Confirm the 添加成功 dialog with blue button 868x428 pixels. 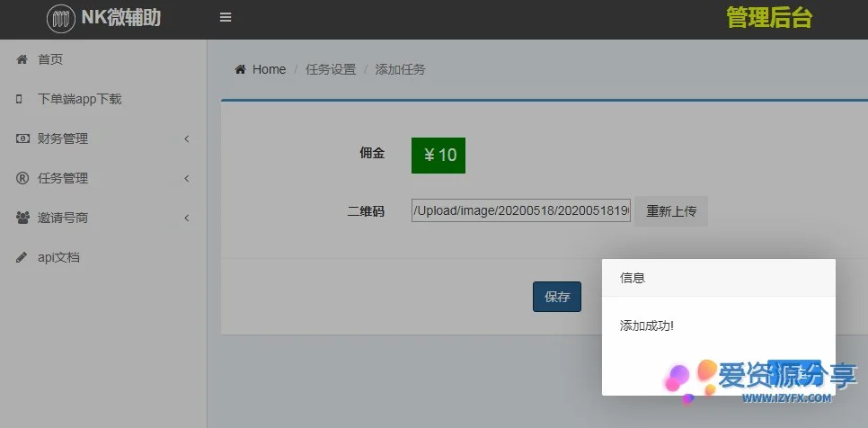pos(794,372)
